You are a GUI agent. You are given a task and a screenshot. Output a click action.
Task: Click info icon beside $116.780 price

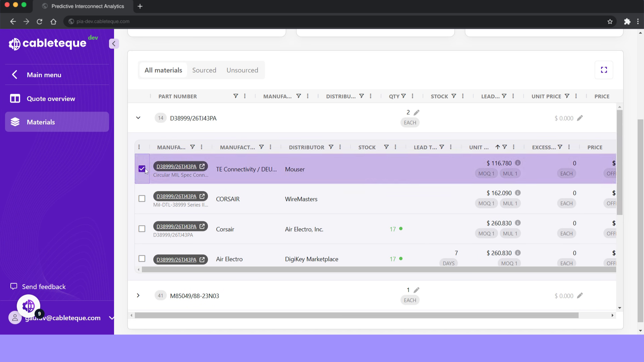click(x=518, y=163)
